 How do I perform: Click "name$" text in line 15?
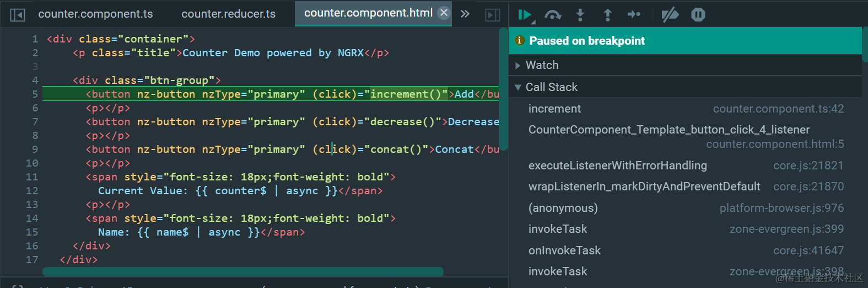[172, 232]
